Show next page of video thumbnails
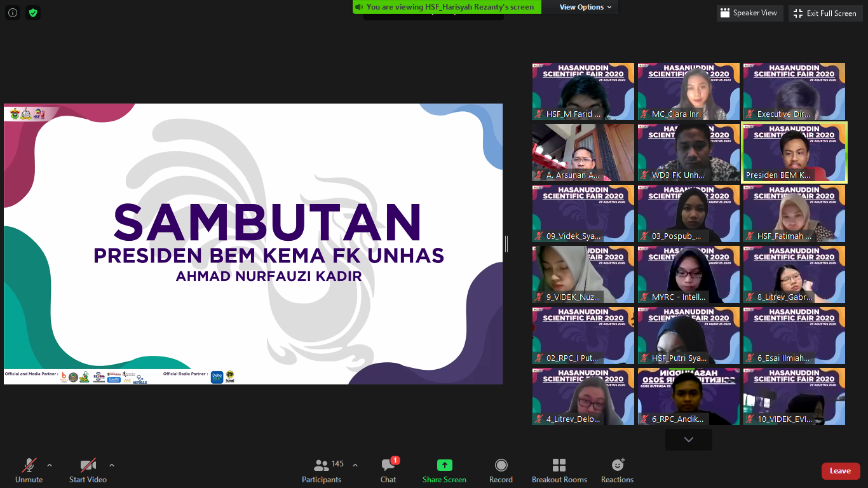868x488 pixels. (689, 440)
